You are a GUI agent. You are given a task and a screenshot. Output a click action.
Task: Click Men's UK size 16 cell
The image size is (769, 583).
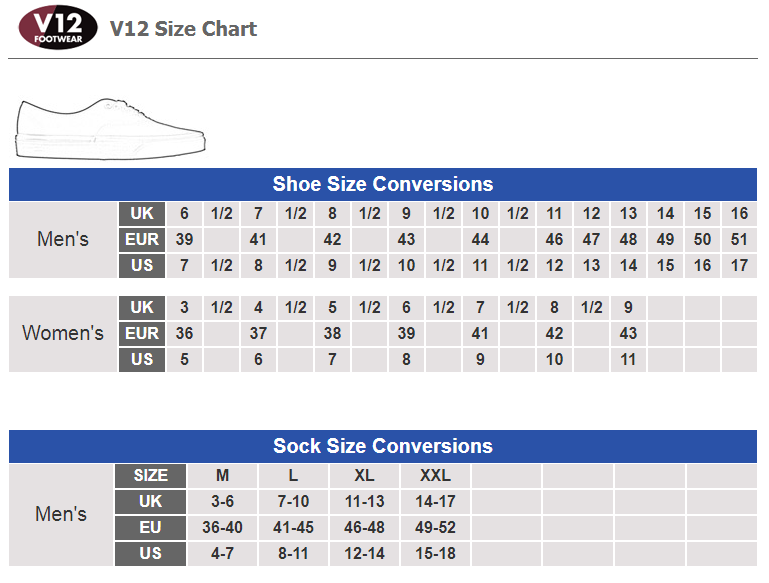739,214
